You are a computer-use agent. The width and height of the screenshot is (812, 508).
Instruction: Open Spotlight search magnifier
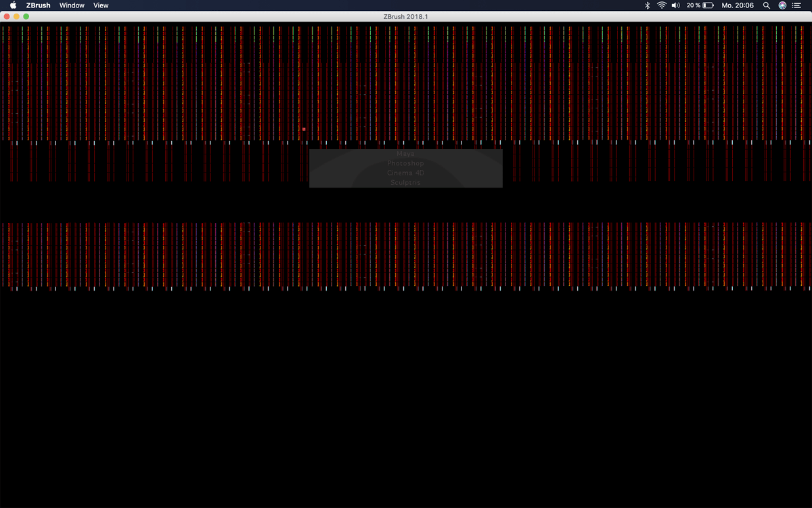(767, 5)
